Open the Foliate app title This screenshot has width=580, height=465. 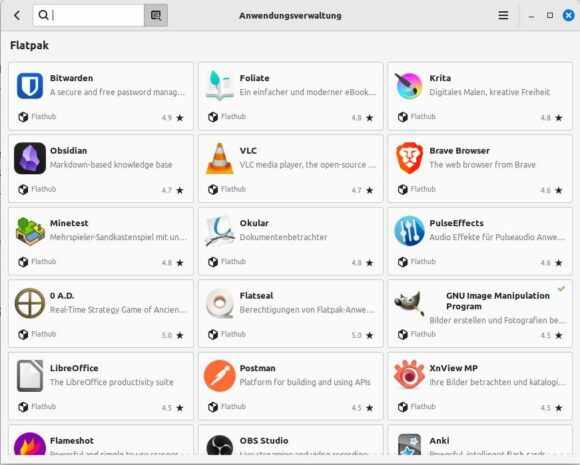click(x=254, y=78)
